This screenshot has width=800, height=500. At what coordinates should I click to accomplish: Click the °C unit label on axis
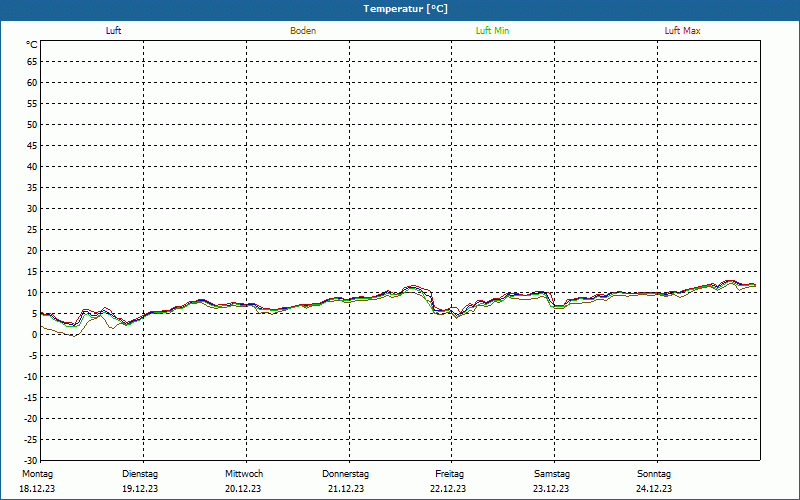pos(32,45)
